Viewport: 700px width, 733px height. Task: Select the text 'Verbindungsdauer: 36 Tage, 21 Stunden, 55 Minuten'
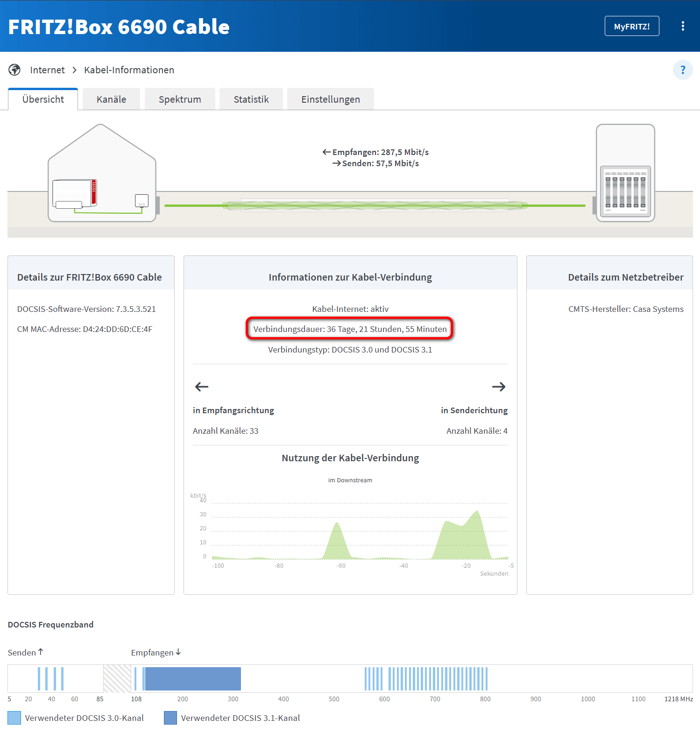click(350, 329)
